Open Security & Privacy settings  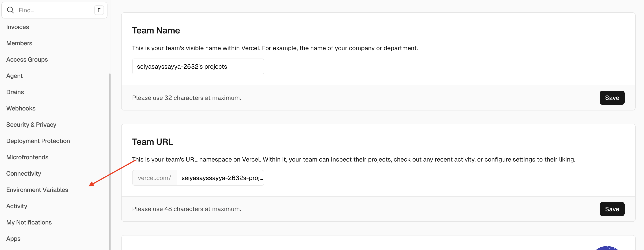31,125
